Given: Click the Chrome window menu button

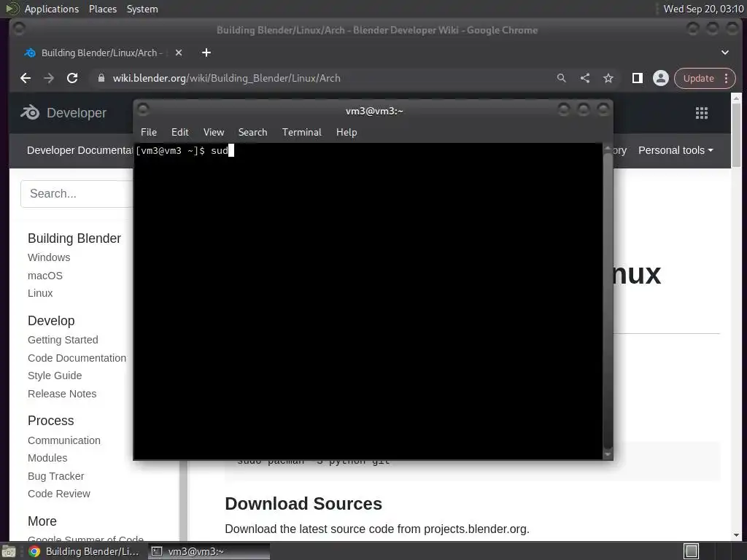Looking at the screenshot, I should (19, 29).
